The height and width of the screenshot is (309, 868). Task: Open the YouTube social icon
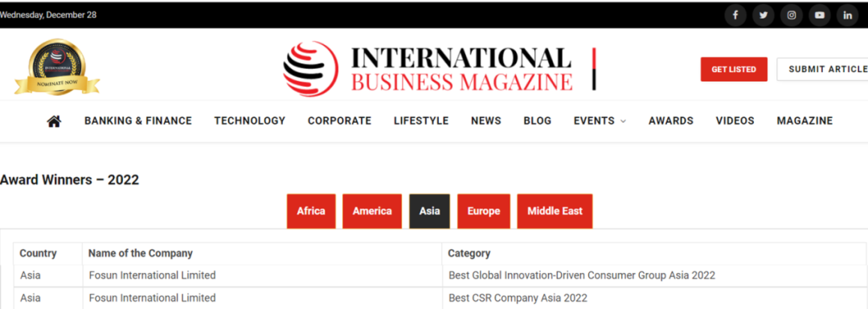tap(819, 15)
